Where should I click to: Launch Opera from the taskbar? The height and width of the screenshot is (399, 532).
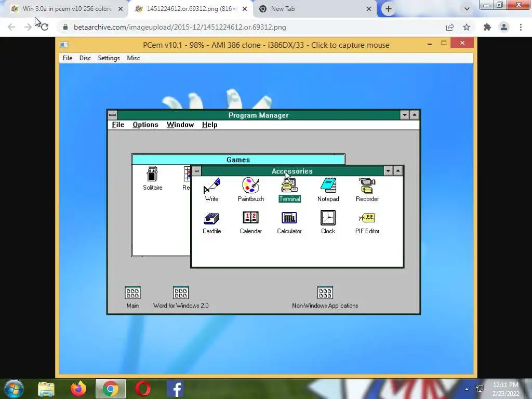click(143, 389)
